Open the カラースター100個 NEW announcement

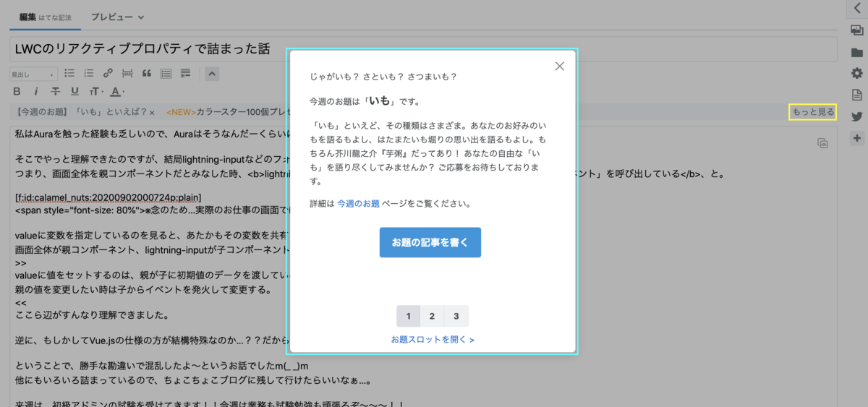(x=228, y=112)
